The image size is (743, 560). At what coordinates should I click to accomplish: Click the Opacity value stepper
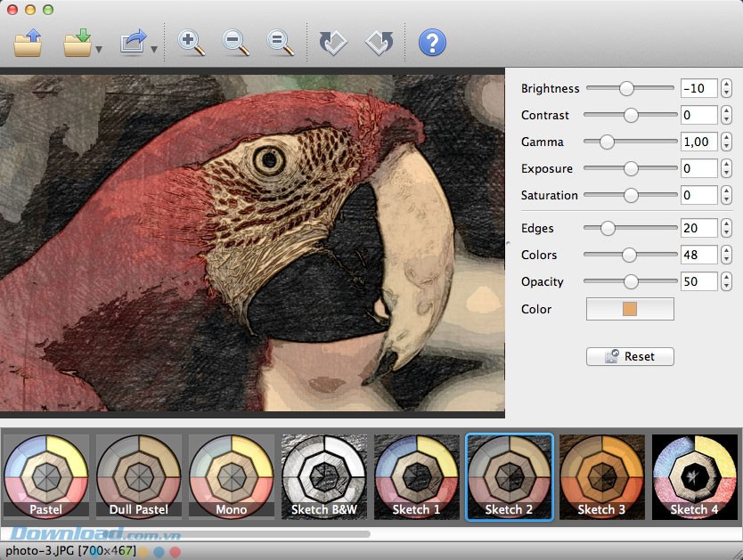pyautogui.click(x=727, y=281)
